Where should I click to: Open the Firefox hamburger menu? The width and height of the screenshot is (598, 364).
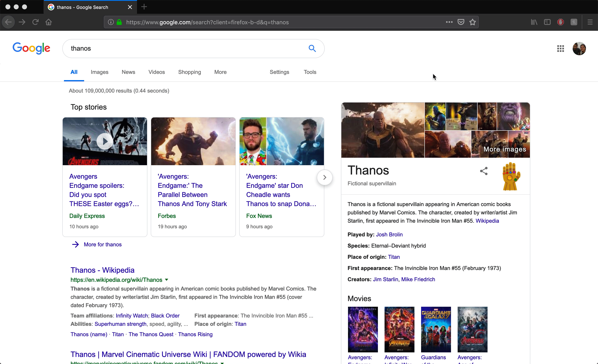[590, 22]
